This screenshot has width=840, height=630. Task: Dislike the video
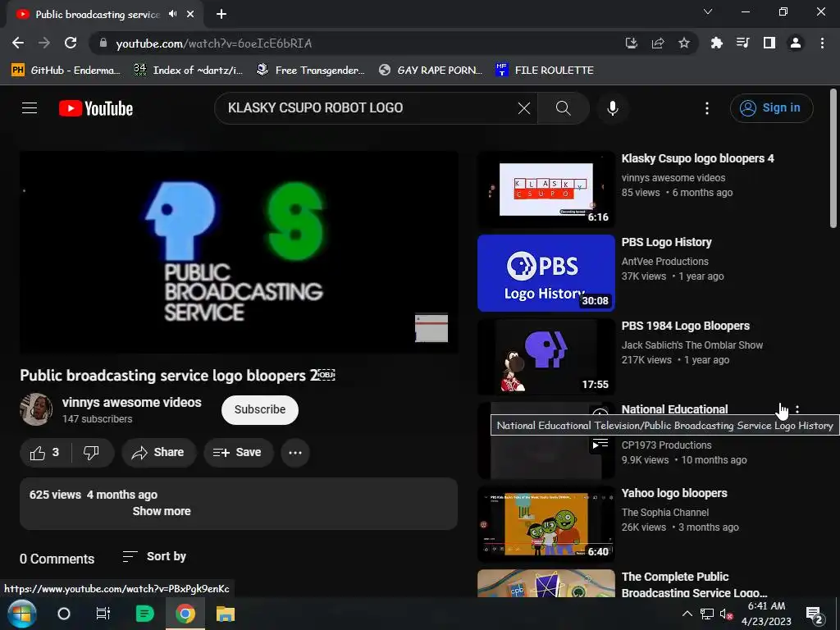pyautogui.click(x=92, y=453)
